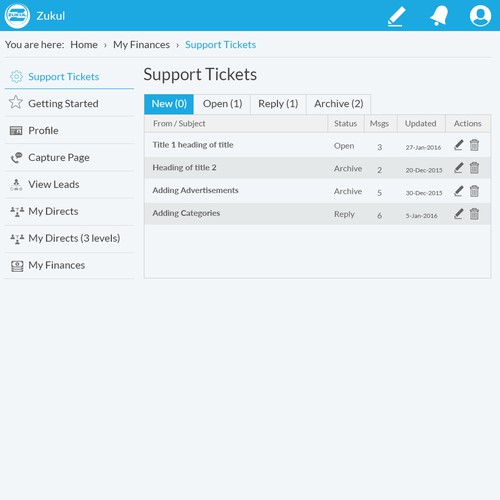This screenshot has height=500, width=500.
Task: Open the compose pencil icon in header
Action: pos(397,16)
